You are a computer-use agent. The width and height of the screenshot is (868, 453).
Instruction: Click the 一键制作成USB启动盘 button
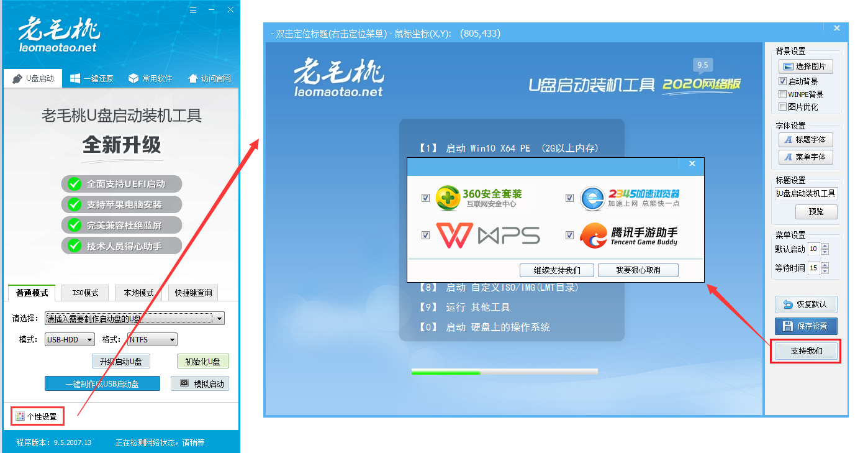pos(102,384)
